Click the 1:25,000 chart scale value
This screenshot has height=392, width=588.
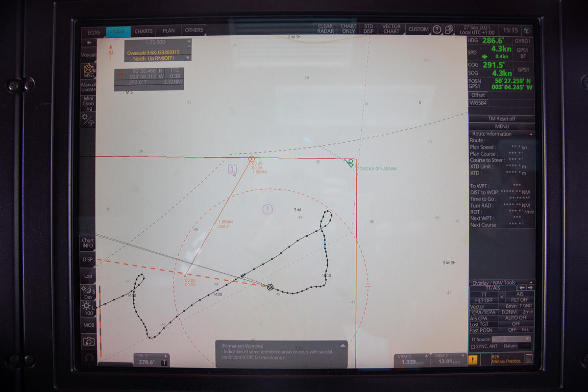[x=155, y=43]
